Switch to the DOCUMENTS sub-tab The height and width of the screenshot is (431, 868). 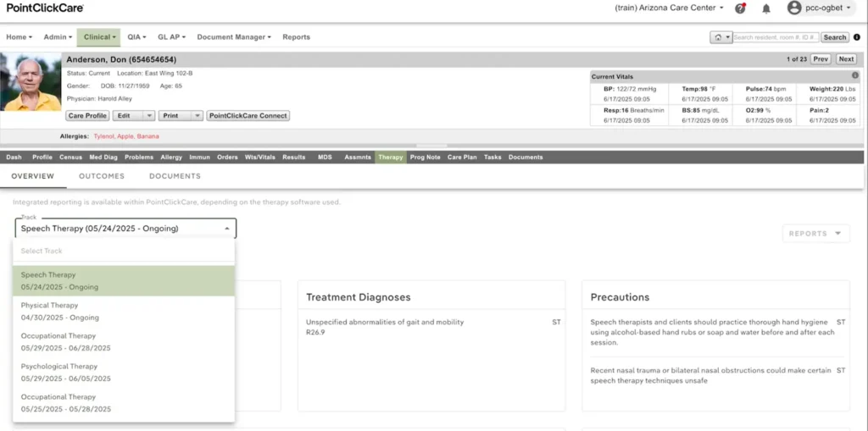[175, 176]
